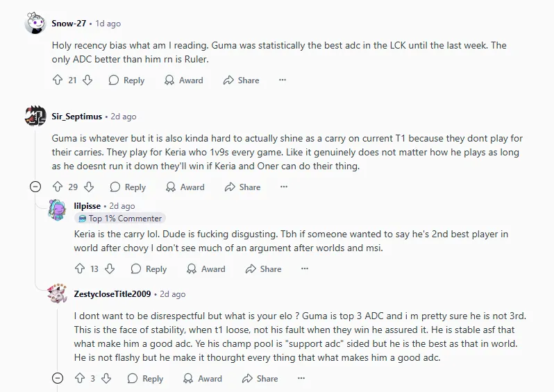Give award to Sir_Septimus's comment
The height and width of the screenshot is (392, 554).
coord(185,187)
